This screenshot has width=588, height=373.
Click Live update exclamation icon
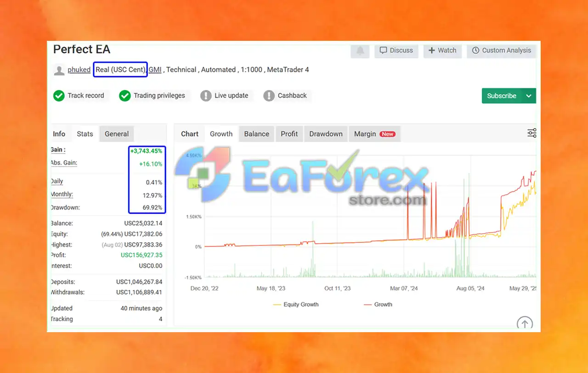pos(206,95)
